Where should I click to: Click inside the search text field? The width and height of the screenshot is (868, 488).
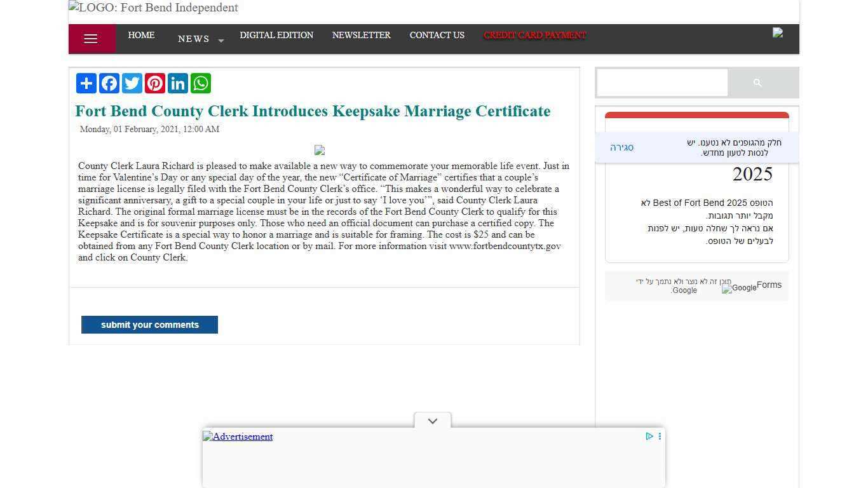(661, 83)
